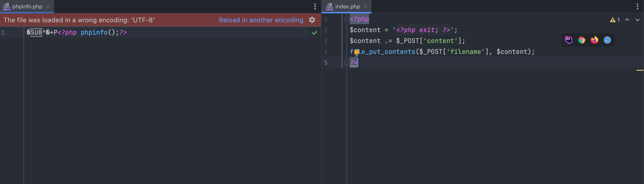This screenshot has width=644, height=184.
Task: Click '<?php exit; ?>' string on line 2
Action: click(x=423, y=30)
